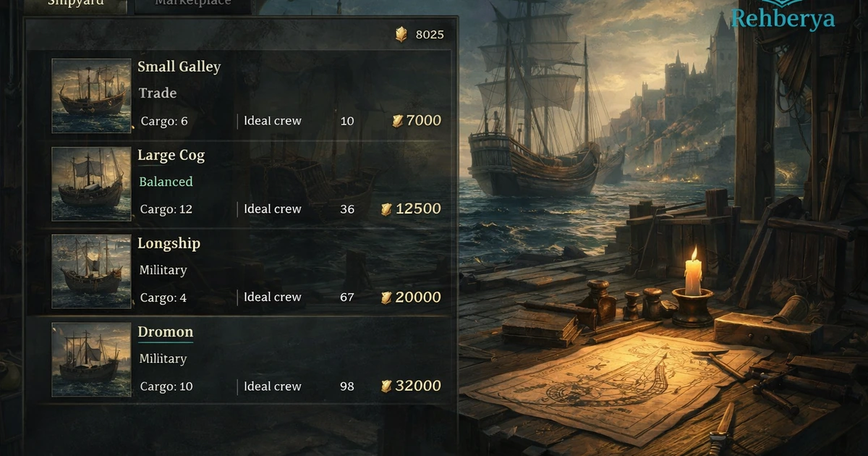
Task: Click the gold coin icon beside 8025
Action: [x=401, y=34]
